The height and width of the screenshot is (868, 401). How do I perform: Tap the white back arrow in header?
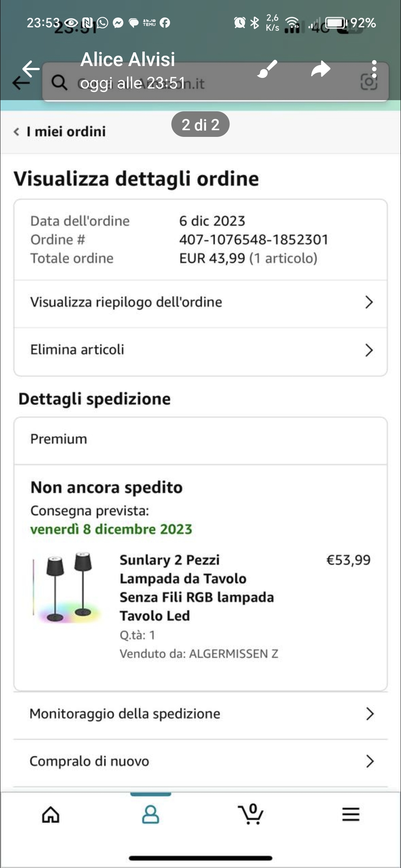tap(31, 69)
